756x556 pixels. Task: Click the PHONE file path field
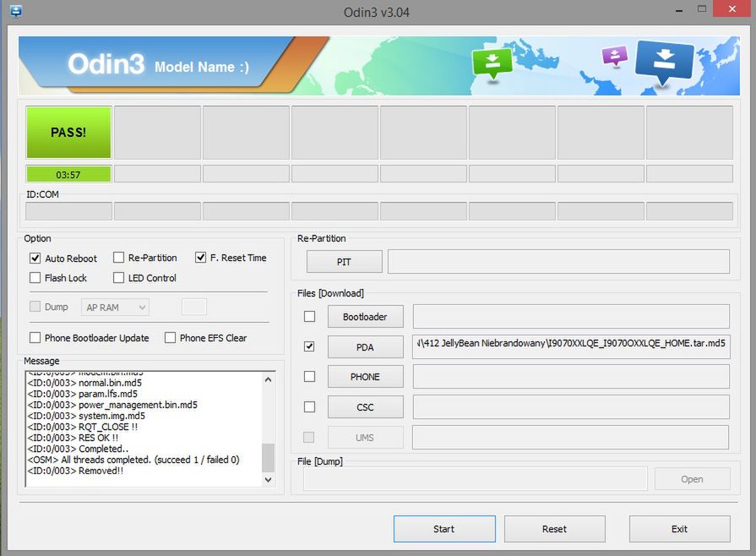[x=571, y=377]
